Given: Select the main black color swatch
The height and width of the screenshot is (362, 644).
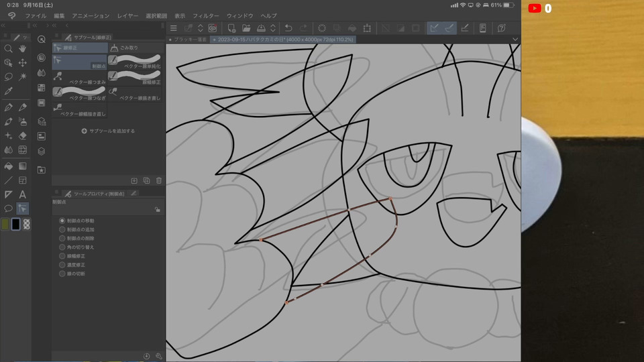Looking at the screenshot, I should point(15,224).
